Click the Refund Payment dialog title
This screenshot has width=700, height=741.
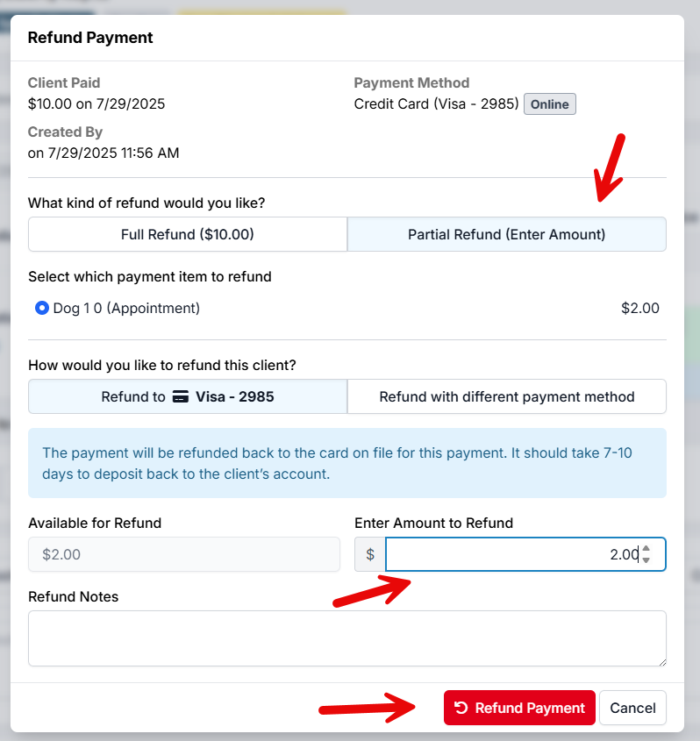pos(90,38)
